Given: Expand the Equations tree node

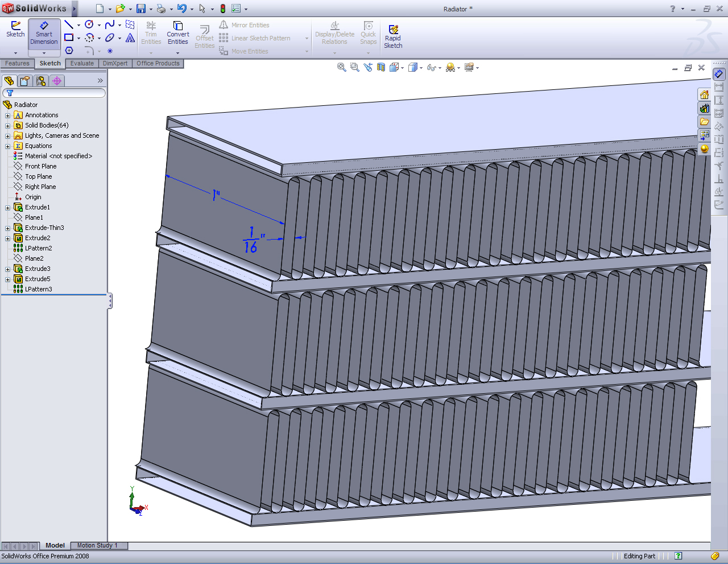Looking at the screenshot, I should pyautogui.click(x=7, y=146).
